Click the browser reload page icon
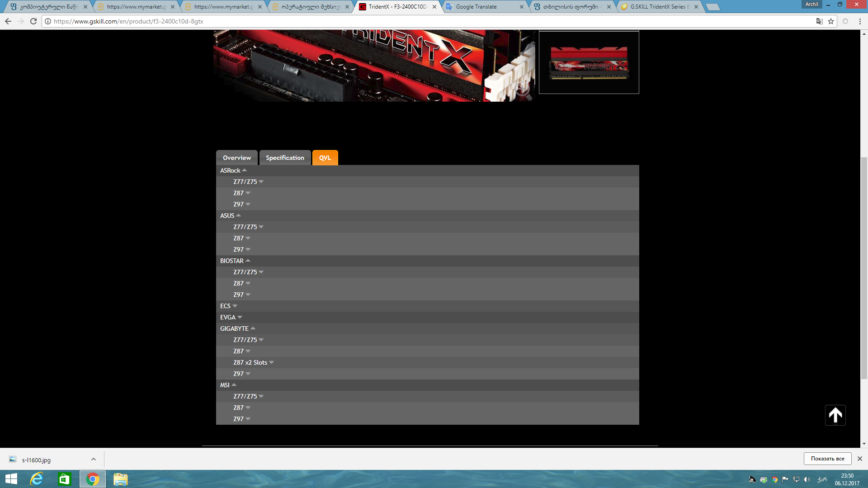This screenshot has width=868, height=488. tap(33, 21)
